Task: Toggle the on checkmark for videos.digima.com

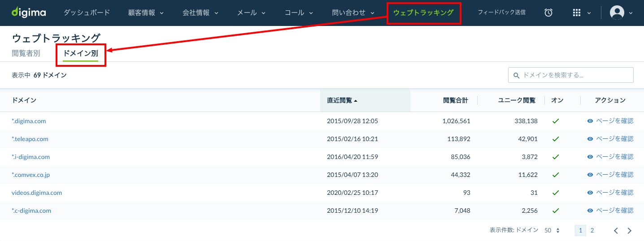Action: (x=556, y=193)
